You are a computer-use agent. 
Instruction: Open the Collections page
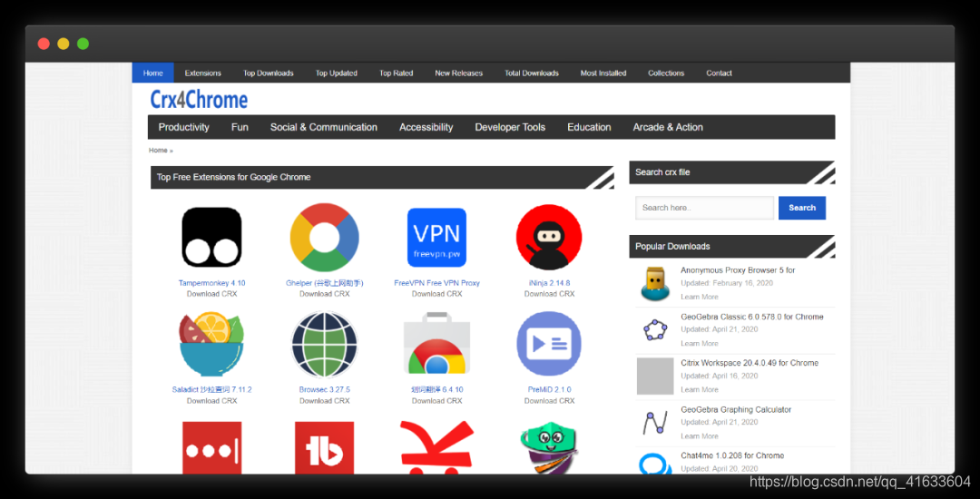pyautogui.click(x=666, y=73)
